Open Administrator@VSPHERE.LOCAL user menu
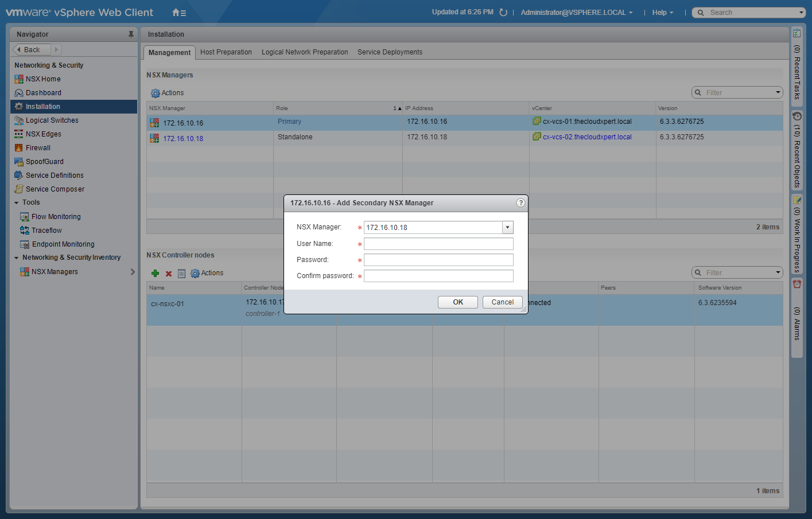Viewport: 812px width, 519px height. click(x=576, y=13)
